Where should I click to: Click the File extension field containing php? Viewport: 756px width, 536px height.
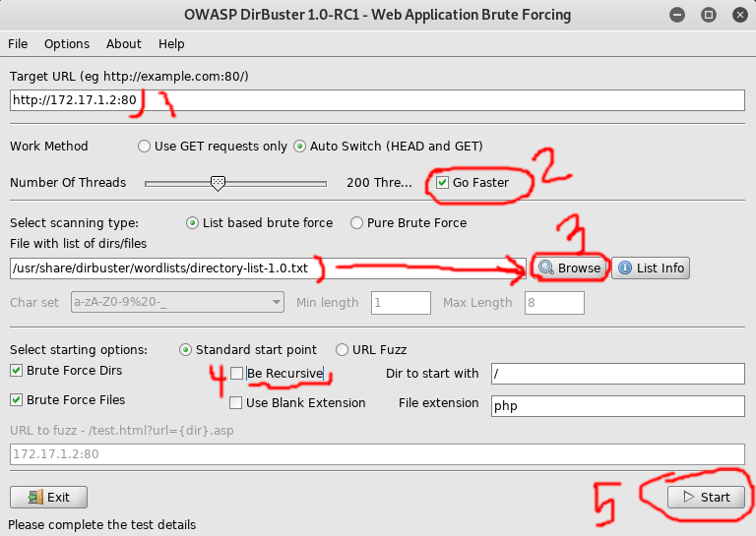pyautogui.click(x=618, y=406)
